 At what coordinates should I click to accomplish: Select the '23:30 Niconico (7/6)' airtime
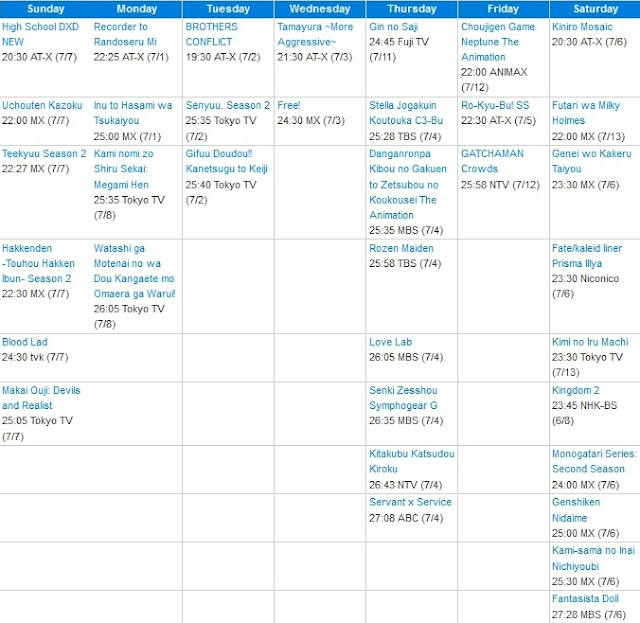(585, 286)
